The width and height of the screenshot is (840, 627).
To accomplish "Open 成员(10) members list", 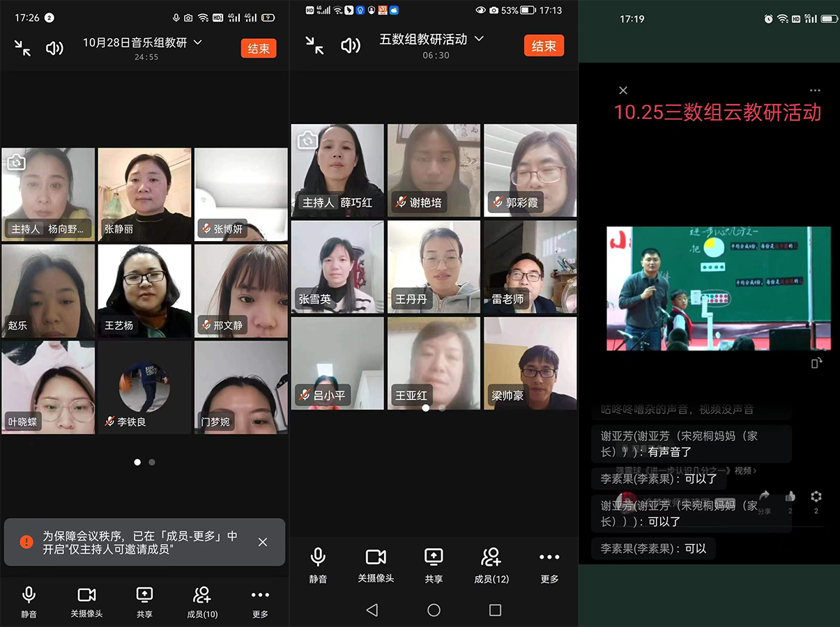I will click(x=202, y=601).
